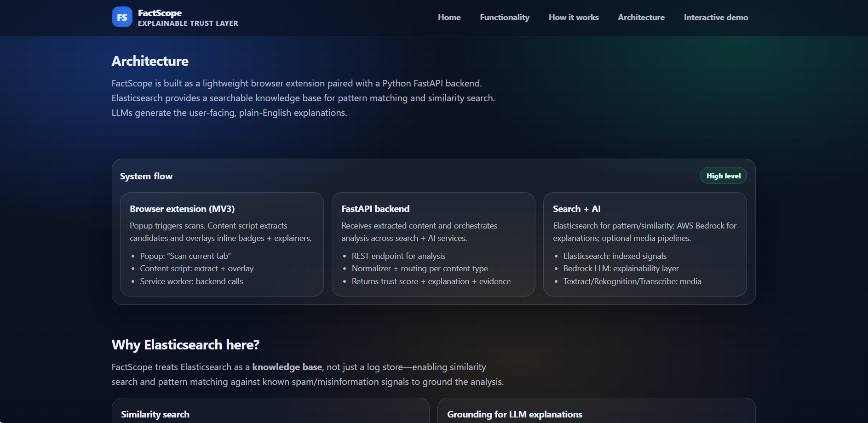Select the Bedrock LLM: explainability layer bullet
This screenshot has height=423, width=868.
point(621,268)
